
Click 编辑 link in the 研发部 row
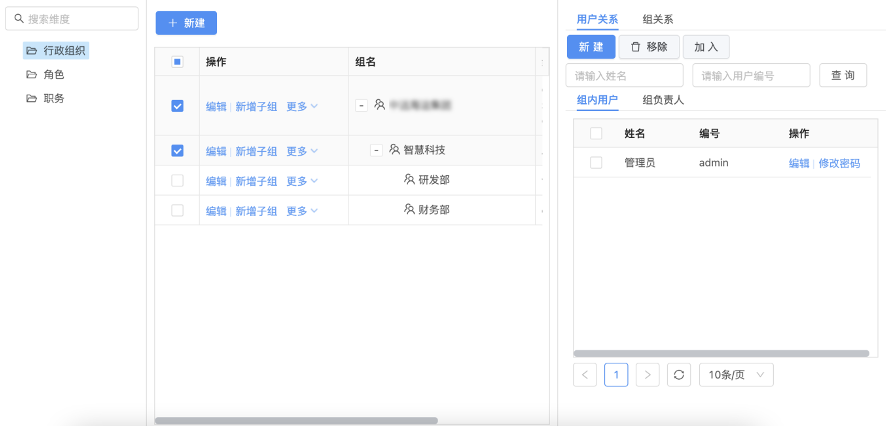coord(216,181)
